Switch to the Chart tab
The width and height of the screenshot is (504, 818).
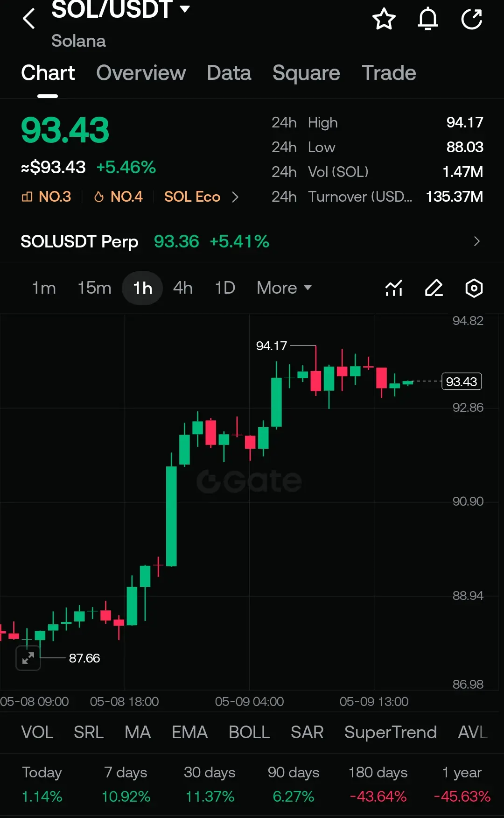48,73
